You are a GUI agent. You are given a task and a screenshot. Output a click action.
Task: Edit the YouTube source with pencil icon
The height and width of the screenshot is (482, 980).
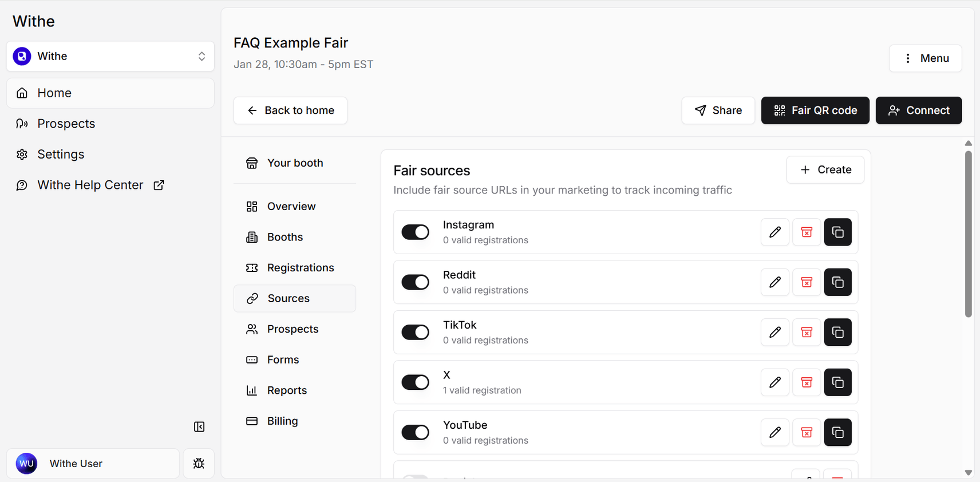point(775,433)
